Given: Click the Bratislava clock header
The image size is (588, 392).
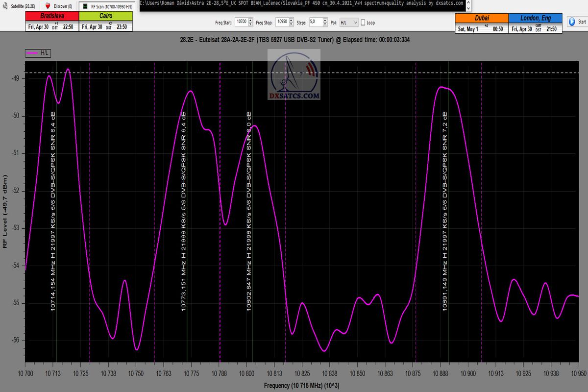Looking at the screenshot, I should [51, 16].
